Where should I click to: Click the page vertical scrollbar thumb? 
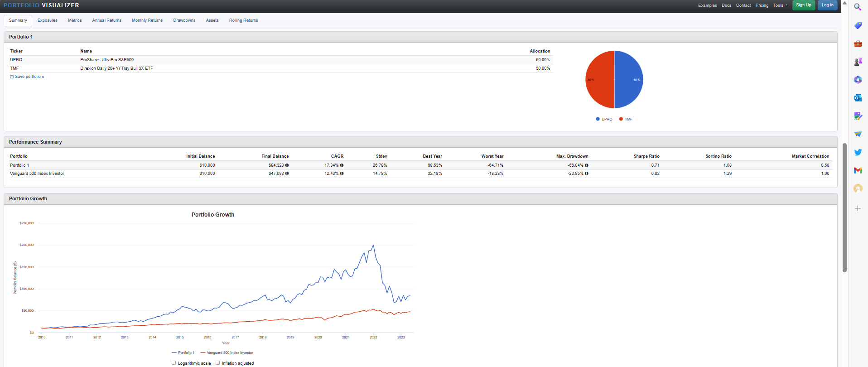click(844, 208)
